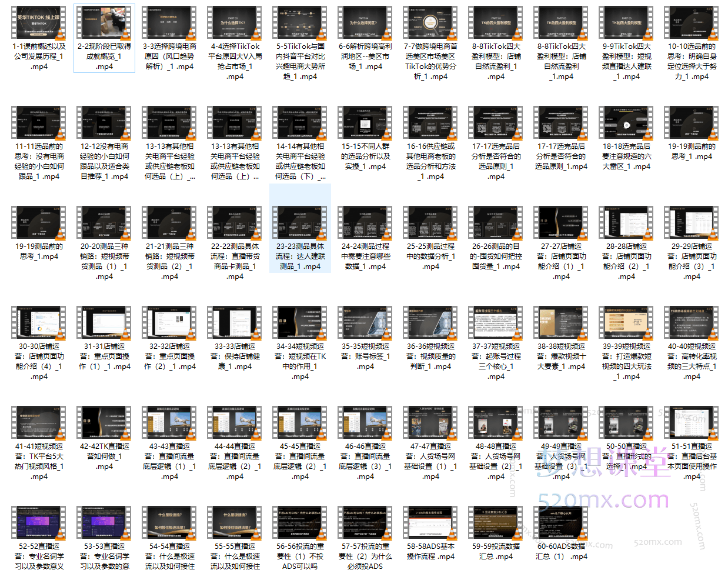Select the 26-26测品的目的 video icon
Image resolution: width=728 pixels, height=570 pixels.
[496, 224]
